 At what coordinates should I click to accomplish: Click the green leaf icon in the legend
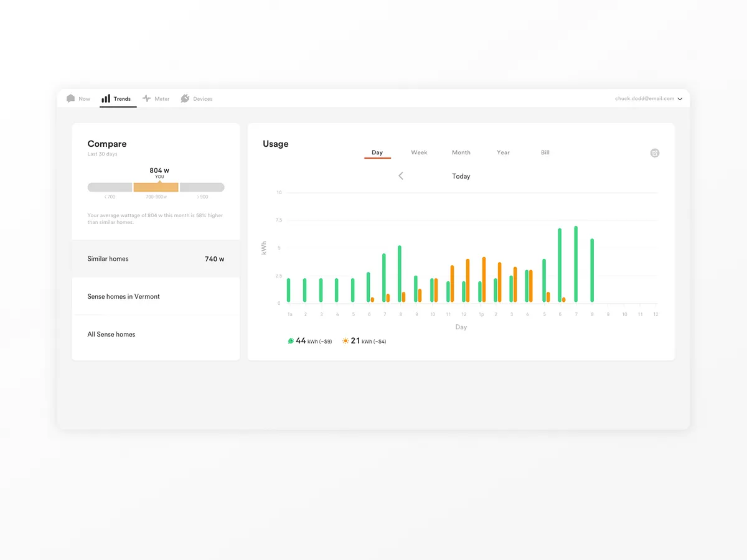(290, 340)
